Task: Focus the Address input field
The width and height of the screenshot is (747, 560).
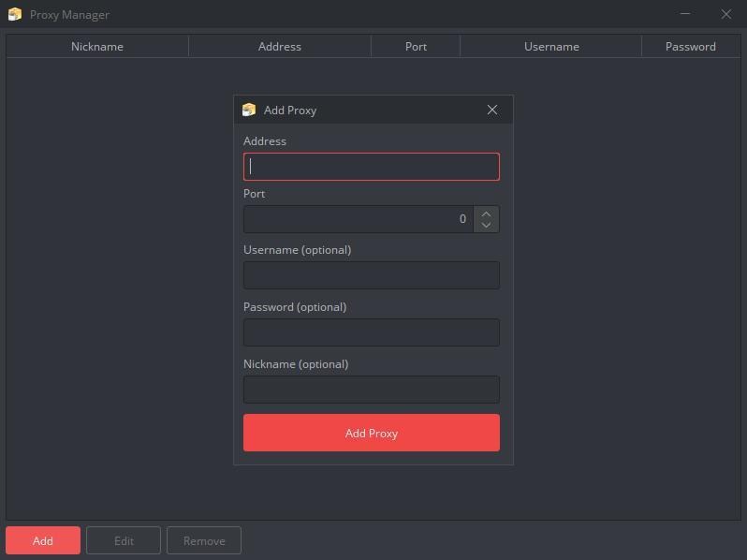Action: coord(372,167)
